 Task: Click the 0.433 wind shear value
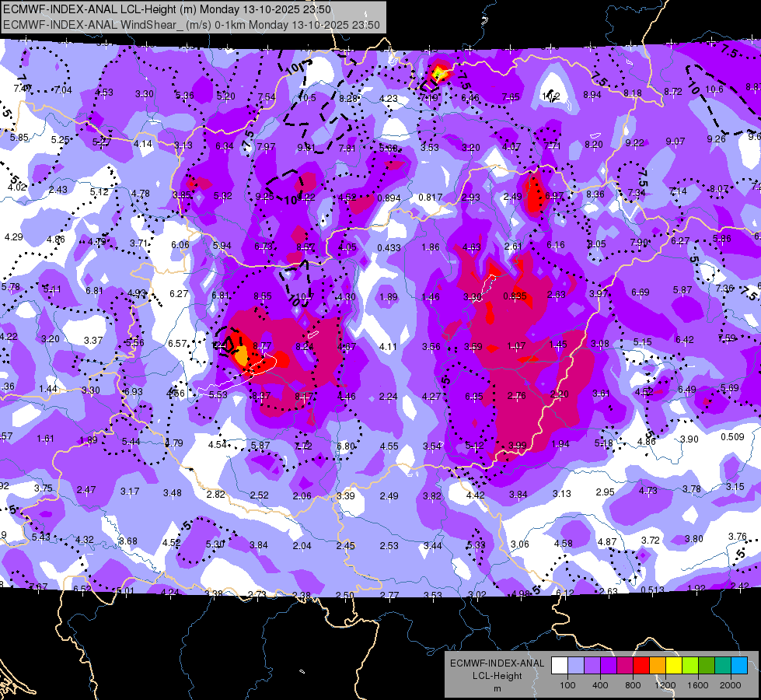point(389,247)
